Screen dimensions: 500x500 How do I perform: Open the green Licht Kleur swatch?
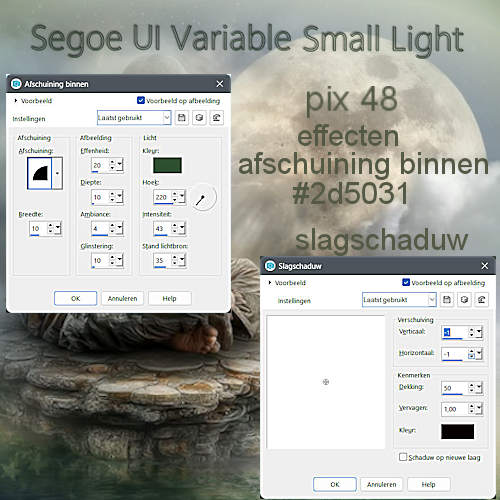tap(167, 165)
